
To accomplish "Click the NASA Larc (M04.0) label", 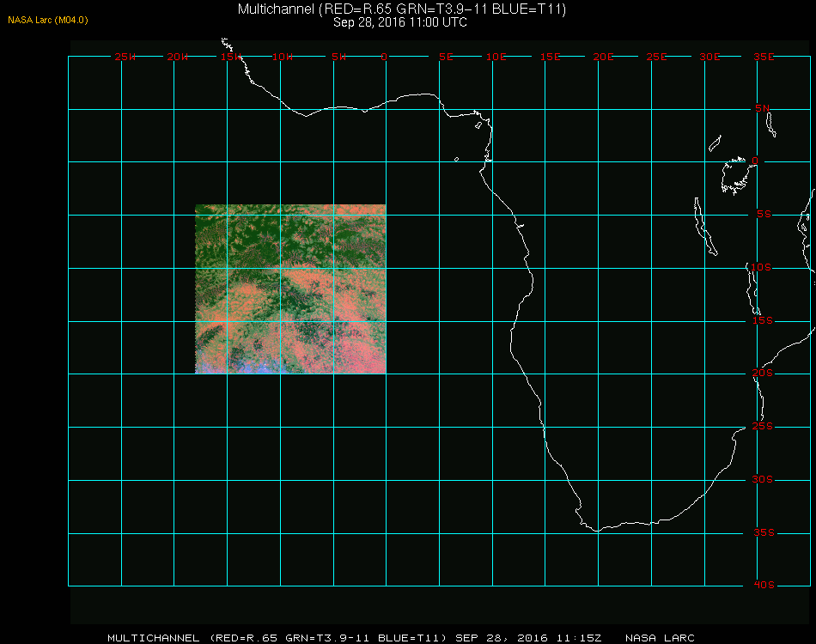I will 48,20.
